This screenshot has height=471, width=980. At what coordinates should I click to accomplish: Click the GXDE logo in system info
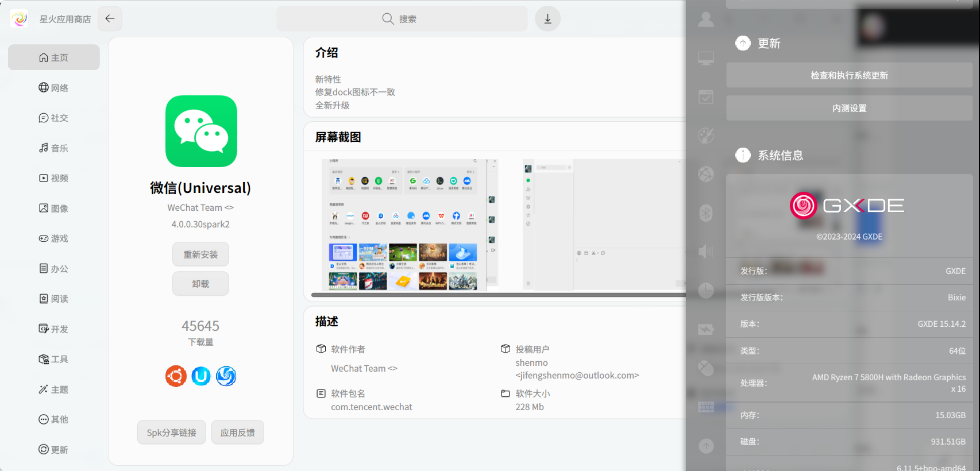click(x=847, y=206)
